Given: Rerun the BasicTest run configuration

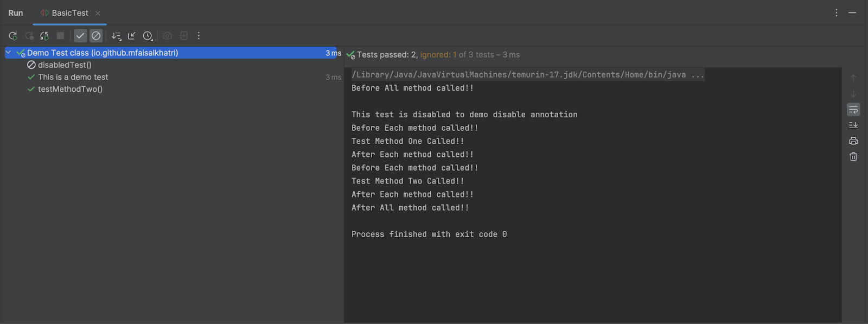Looking at the screenshot, I should click(12, 35).
